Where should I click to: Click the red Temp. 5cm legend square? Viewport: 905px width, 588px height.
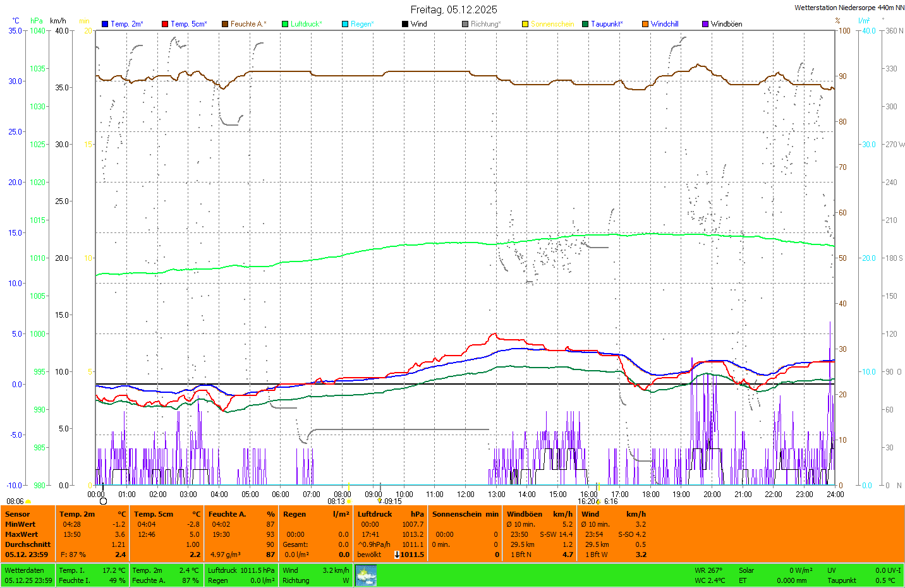pos(165,24)
